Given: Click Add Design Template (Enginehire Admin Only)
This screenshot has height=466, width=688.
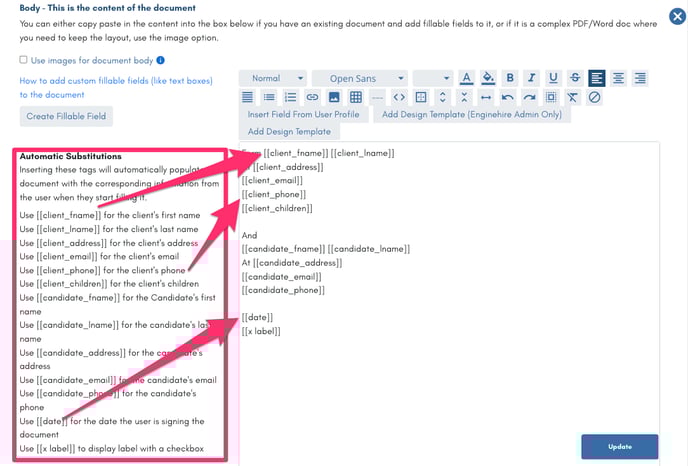Looking at the screenshot, I should (472, 115).
